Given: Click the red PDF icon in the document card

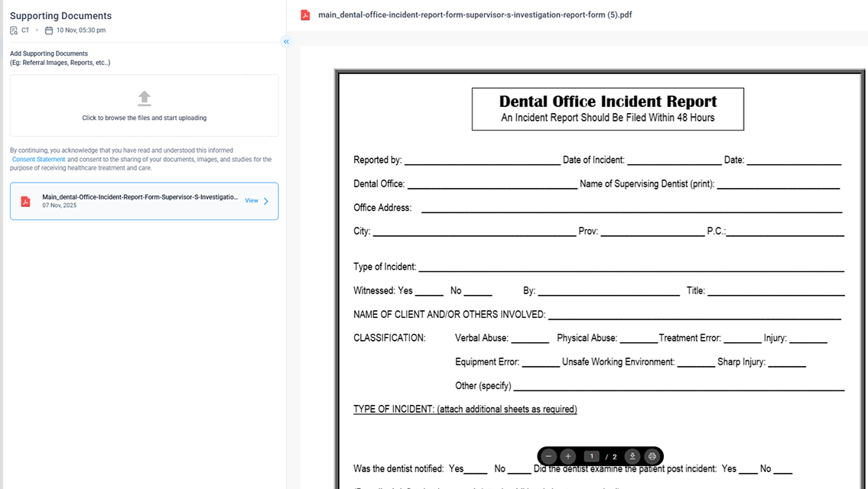Looking at the screenshot, I should [25, 201].
